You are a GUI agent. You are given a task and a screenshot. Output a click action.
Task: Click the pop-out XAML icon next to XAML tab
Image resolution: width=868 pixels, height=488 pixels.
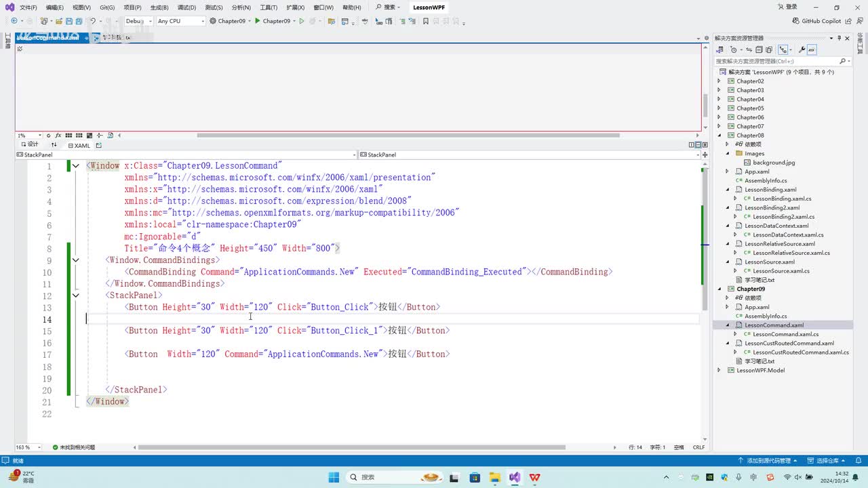point(99,145)
